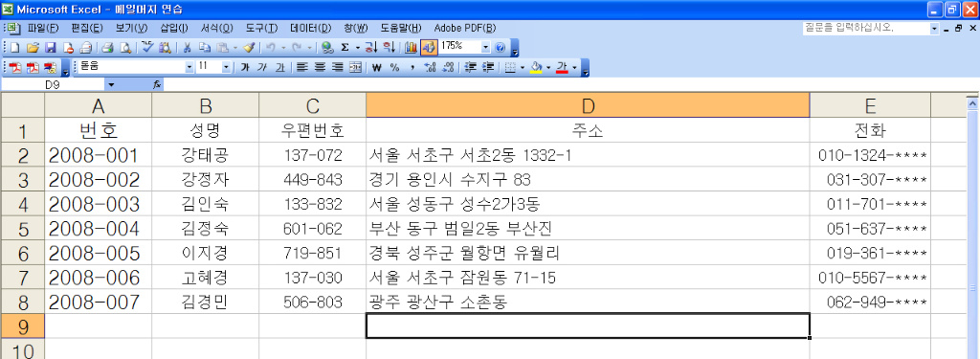The image size is (980, 359).
Task: Open the font name 돋움 dropdown
Action: click(189, 67)
